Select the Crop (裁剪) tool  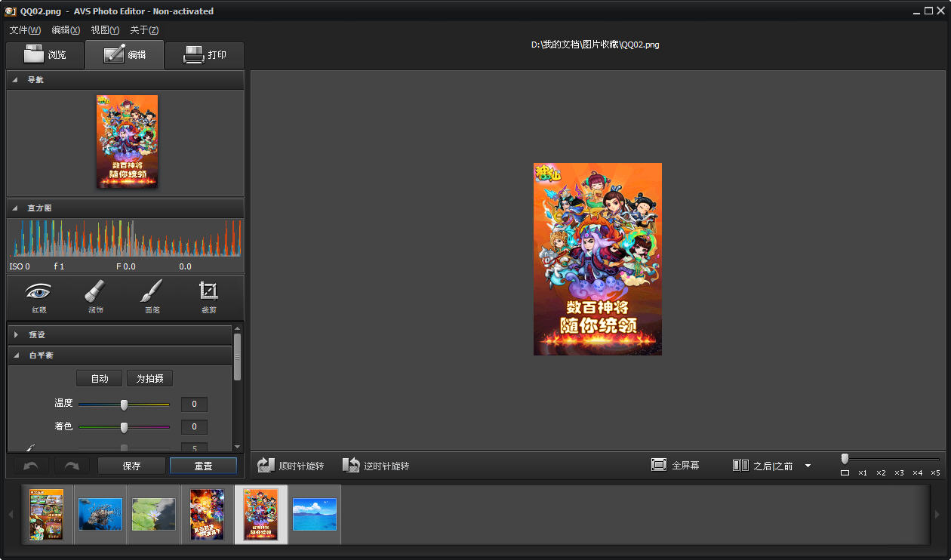pyautogui.click(x=208, y=297)
